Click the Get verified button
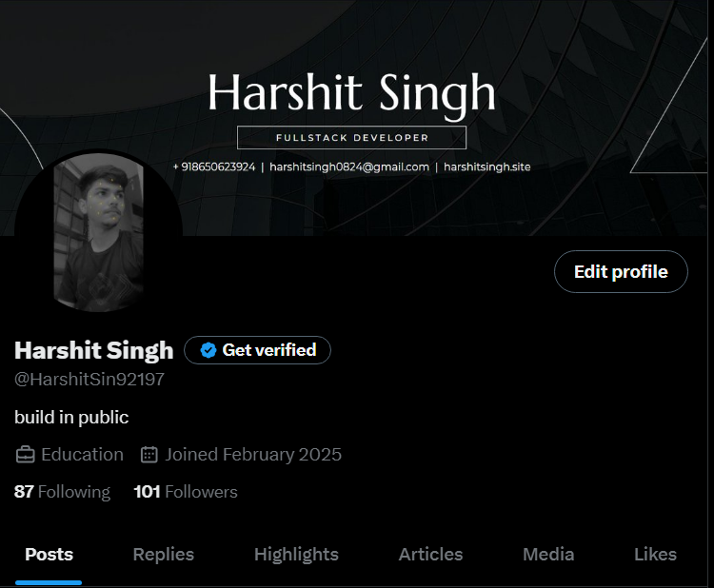 point(257,350)
